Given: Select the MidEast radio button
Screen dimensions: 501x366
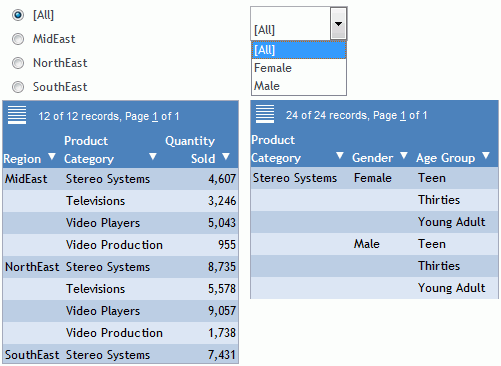Looking at the screenshot, I should (18, 39).
